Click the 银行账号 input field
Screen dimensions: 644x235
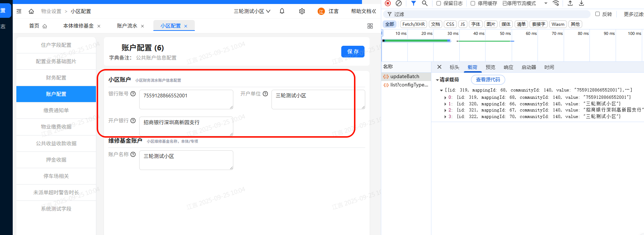(x=186, y=99)
